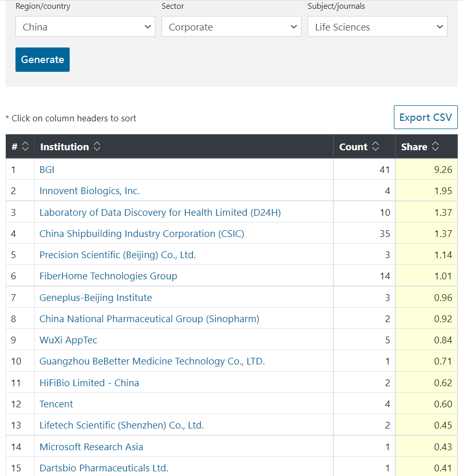The image size is (463, 476).
Task: Open Guangzhou BeBetter Medicine Technology link
Action: [152, 361]
